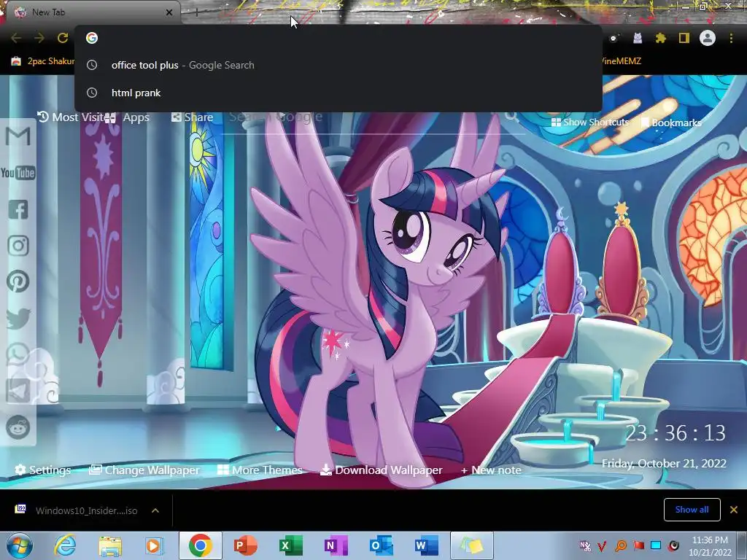Open the Most Visited list
Viewport: 747px width, 560px height.
click(69, 117)
